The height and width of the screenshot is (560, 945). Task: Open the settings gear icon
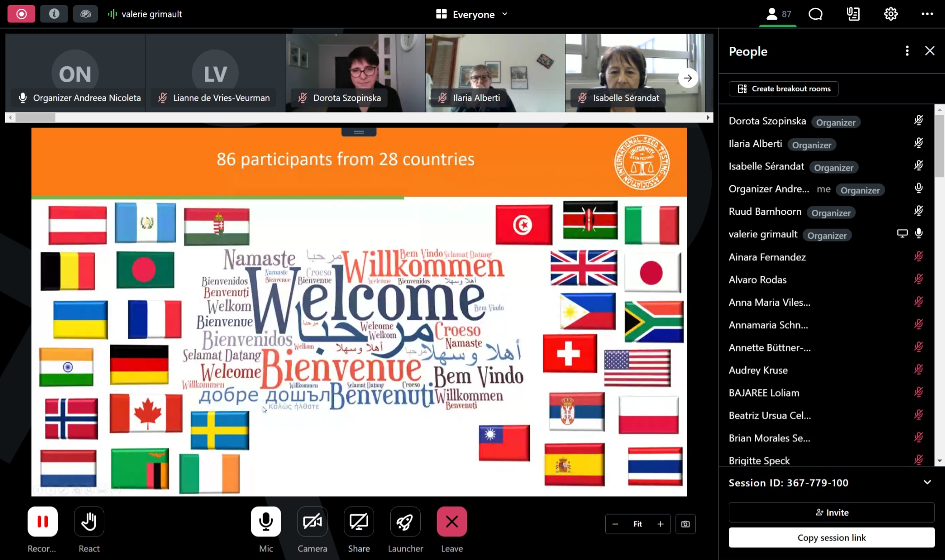pyautogui.click(x=890, y=14)
